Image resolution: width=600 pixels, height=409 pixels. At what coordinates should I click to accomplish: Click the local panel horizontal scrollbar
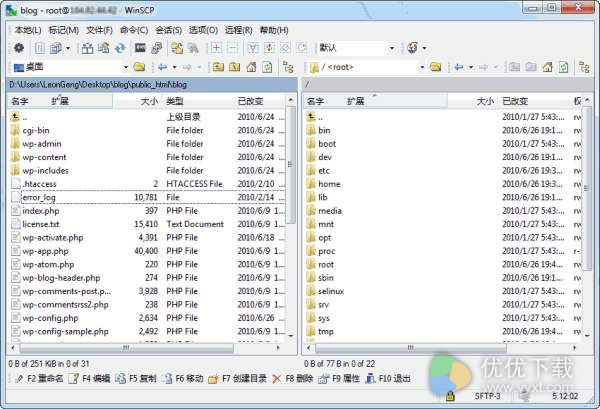[x=126, y=348]
